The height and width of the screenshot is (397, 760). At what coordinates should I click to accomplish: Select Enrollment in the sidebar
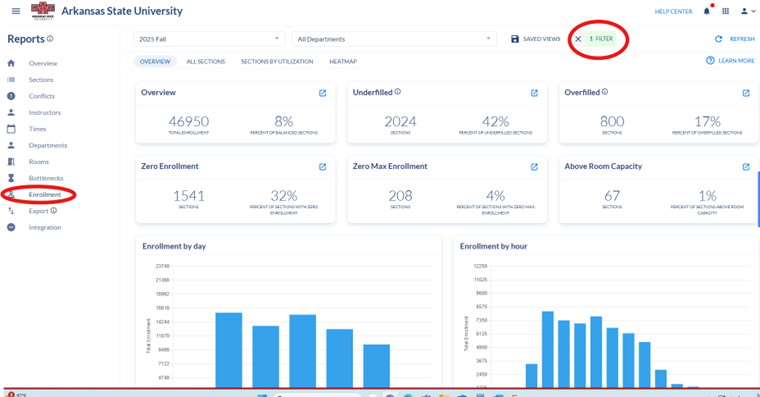pos(45,195)
